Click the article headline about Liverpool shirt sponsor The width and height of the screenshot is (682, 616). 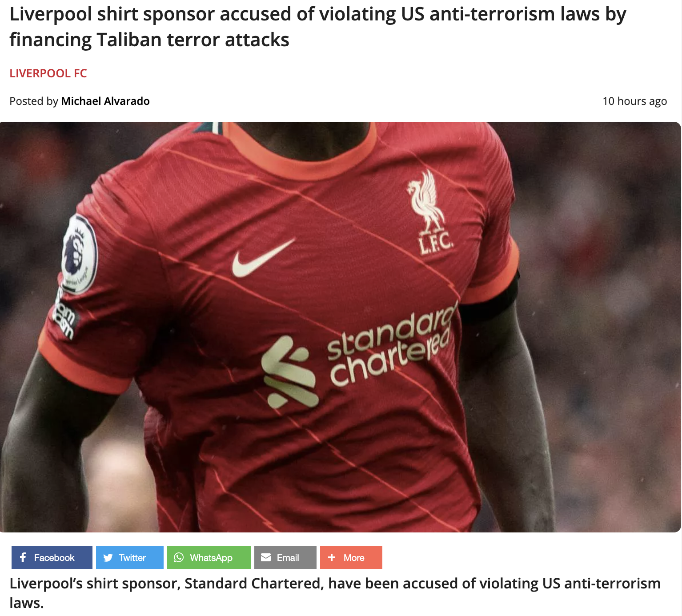[x=318, y=27]
